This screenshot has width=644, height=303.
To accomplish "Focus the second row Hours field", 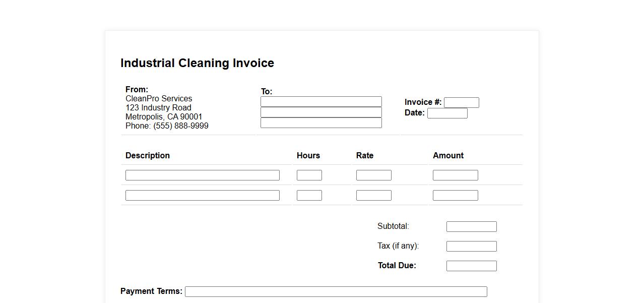I will [309, 196].
